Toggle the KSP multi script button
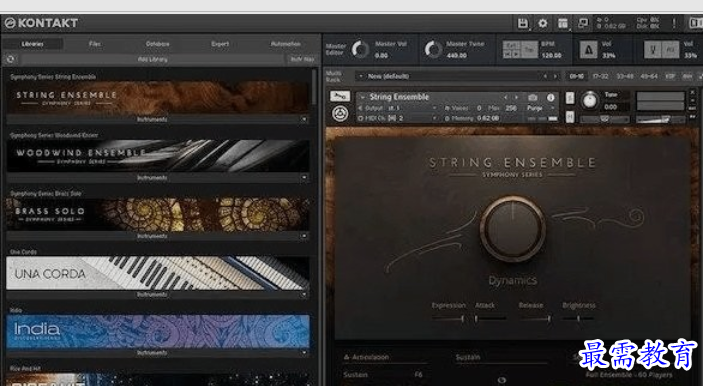The width and height of the screenshot is (703, 386). tap(670, 77)
